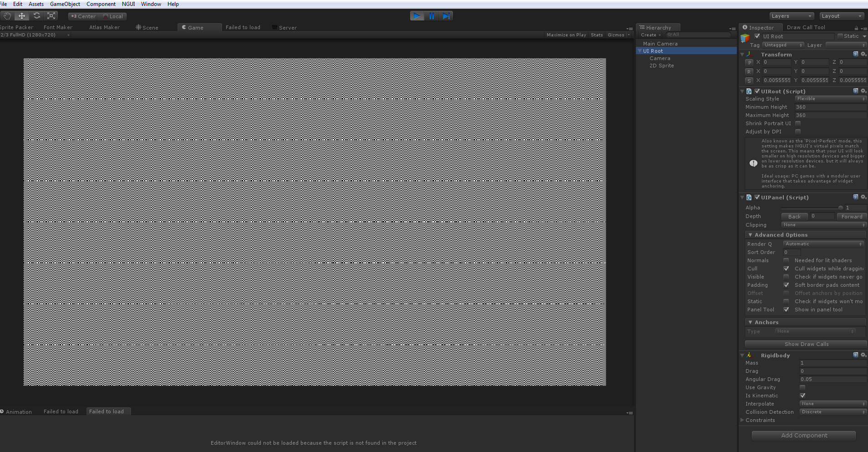Start Play mode with the Play button
This screenshot has height=452, width=868.
coord(416,16)
